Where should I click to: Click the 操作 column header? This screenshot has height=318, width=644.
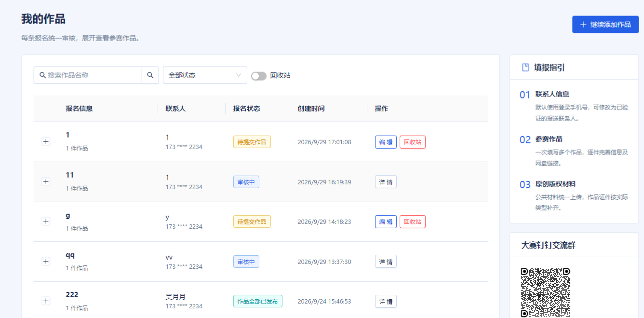click(x=381, y=109)
